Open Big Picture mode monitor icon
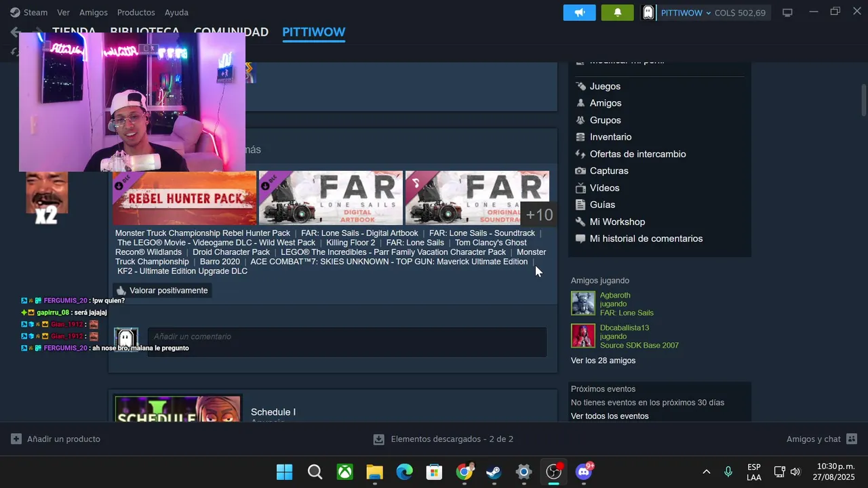Image resolution: width=868 pixels, height=488 pixels. pos(787,12)
